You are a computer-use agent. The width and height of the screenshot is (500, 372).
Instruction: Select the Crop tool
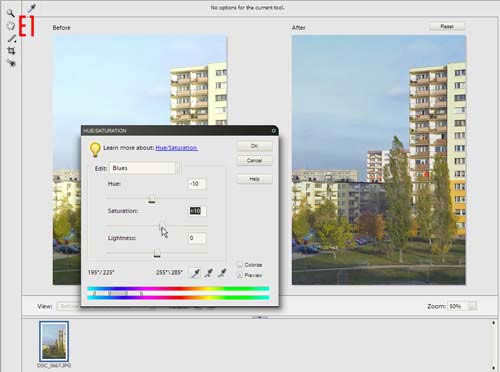(x=11, y=51)
